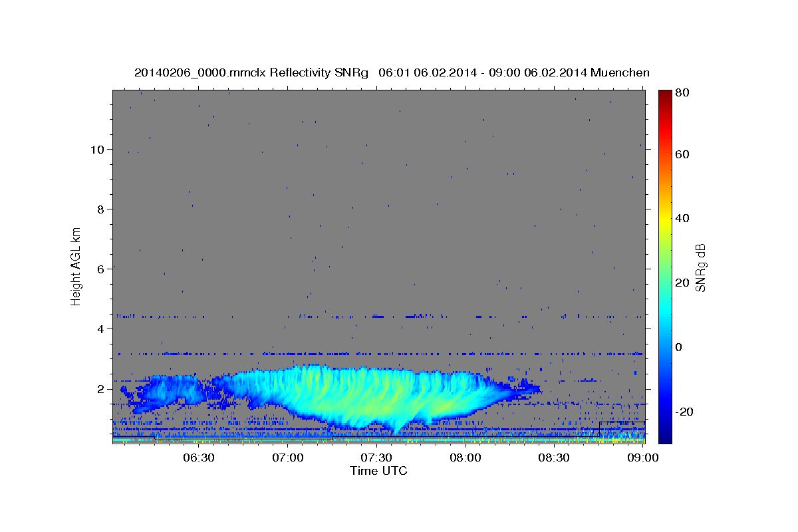Click the 06:30 time tick label
The height and width of the screenshot is (532, 798).
[x=199, y=457]
